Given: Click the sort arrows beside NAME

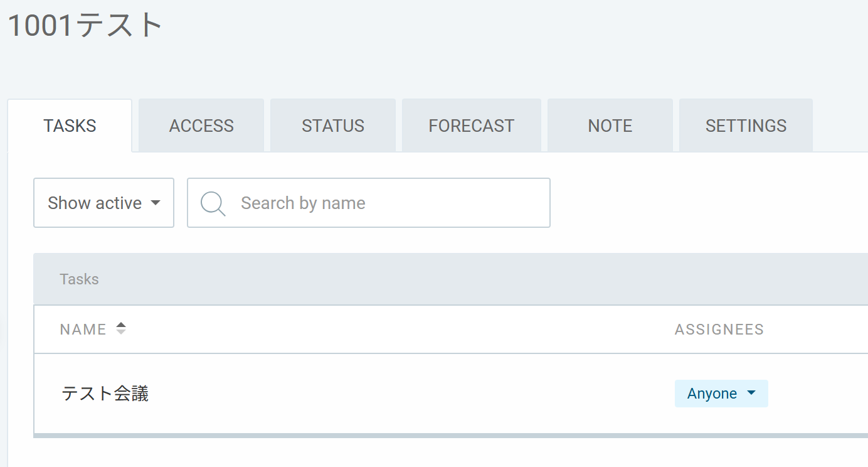Looking at the screenshot, I should [121, 328].
